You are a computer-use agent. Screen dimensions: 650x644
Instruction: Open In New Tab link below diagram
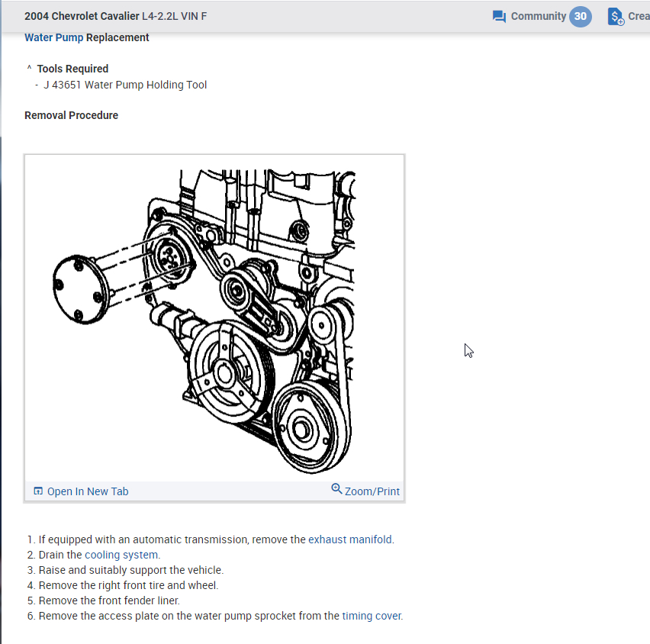[88, 491]
